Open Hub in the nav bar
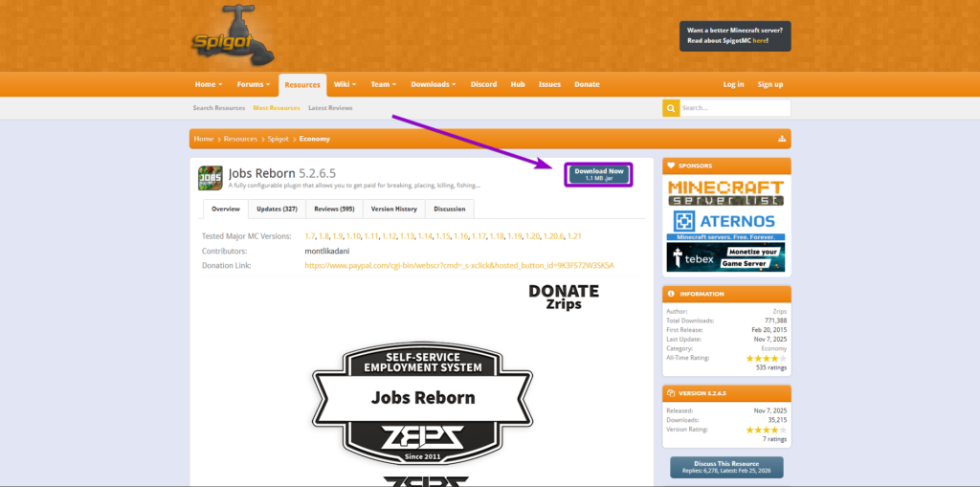The image size is (980, 487). (518, 84)
